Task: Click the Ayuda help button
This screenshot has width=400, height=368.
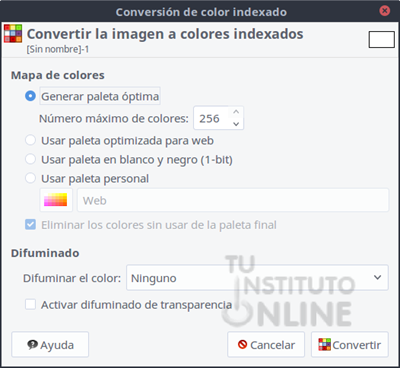Action: 50,345
